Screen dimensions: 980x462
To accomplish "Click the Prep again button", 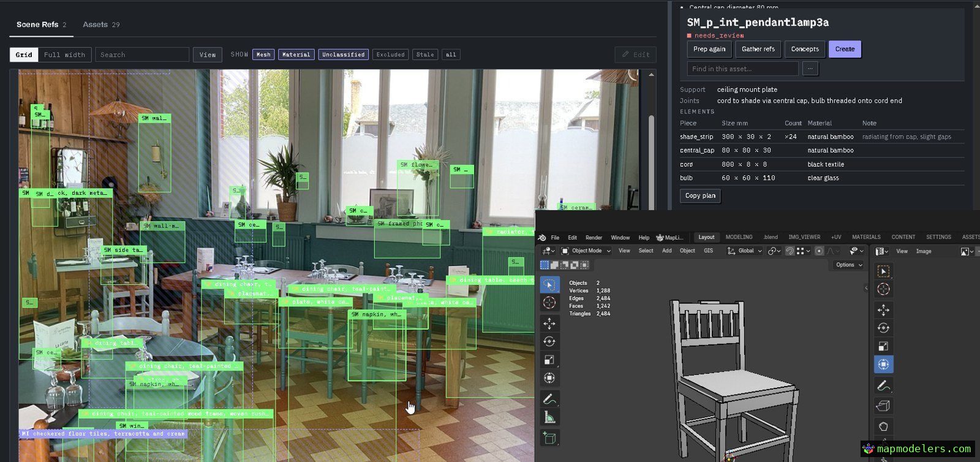I will (709, 49).
